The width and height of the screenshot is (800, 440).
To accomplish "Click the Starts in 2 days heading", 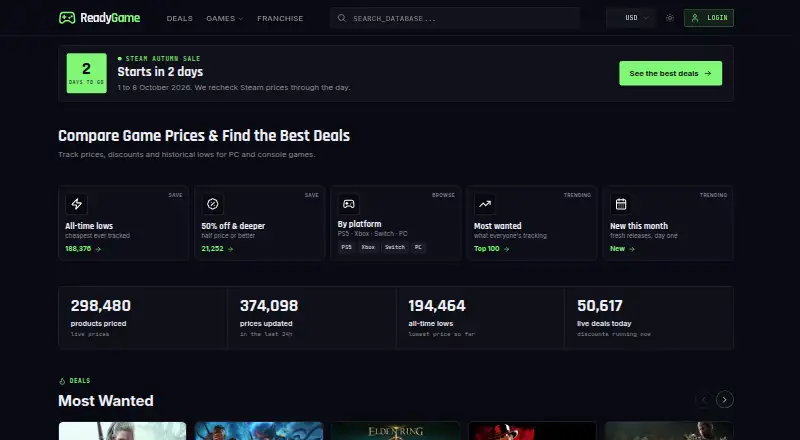I will click(x=160, y=72).
